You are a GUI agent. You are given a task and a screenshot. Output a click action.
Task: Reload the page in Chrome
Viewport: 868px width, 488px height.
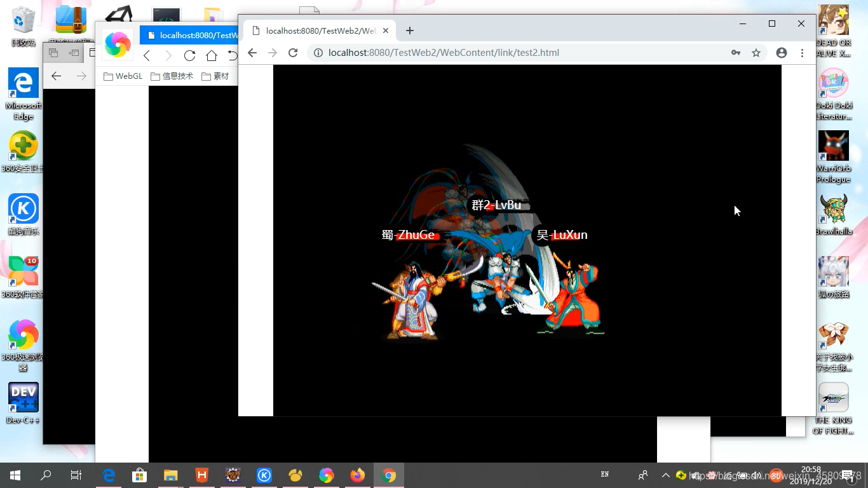point(293,53)
